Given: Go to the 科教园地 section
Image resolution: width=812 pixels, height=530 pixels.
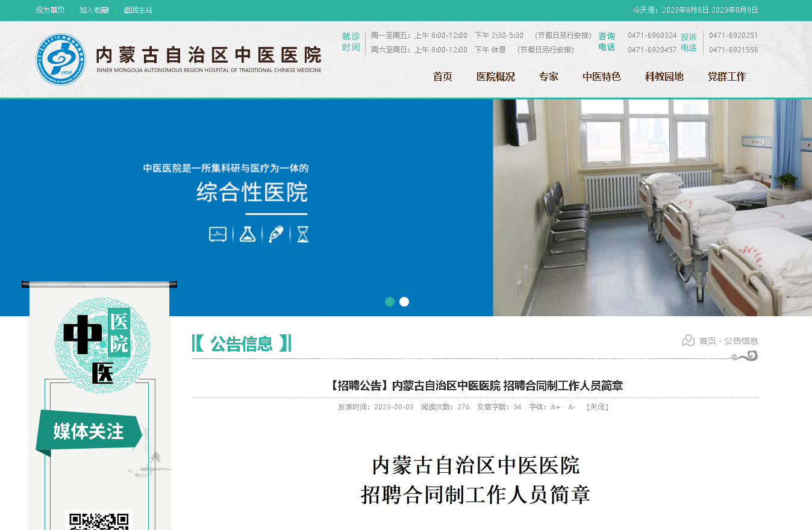Looking at the screenshot, I should coord(664,76).
